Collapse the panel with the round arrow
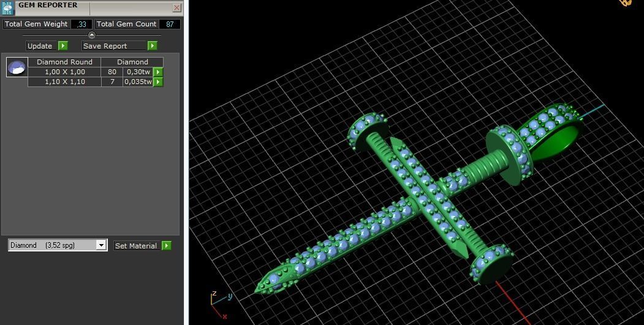 pos(91,35)
